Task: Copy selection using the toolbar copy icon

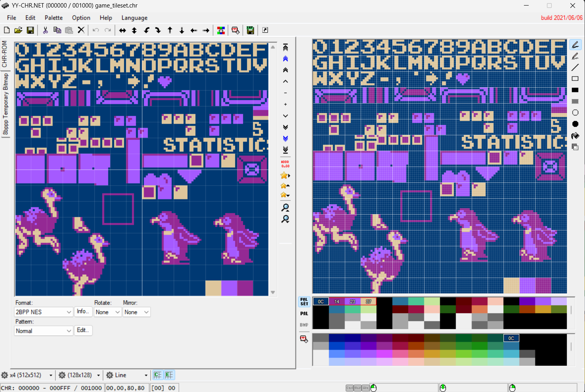Action: tap(57, 30)
